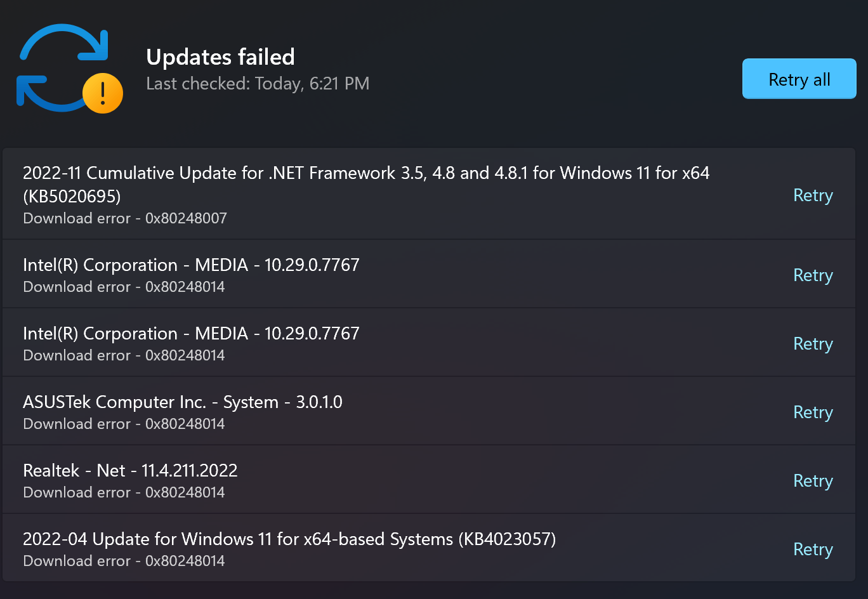The width and height of the screenshot is (868, 599).
Task: Retry the first Intel MEDIA 10.29.0.7767 update
Action: (x=813, y=275)
